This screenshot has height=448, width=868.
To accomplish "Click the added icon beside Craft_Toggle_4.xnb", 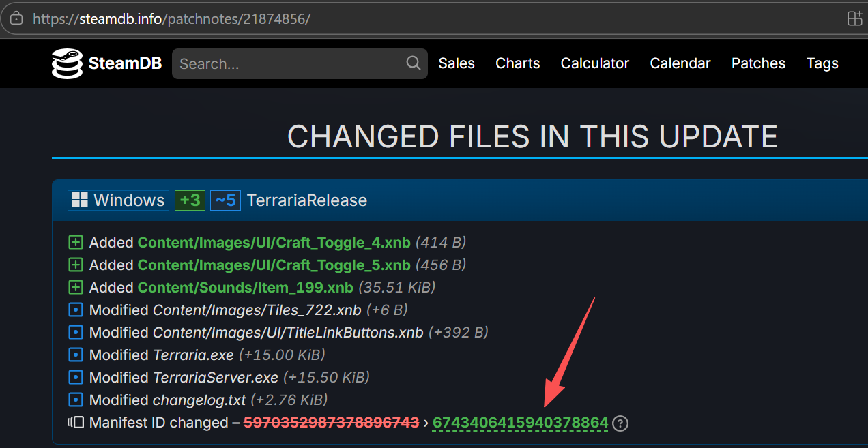I will (76, 243).
